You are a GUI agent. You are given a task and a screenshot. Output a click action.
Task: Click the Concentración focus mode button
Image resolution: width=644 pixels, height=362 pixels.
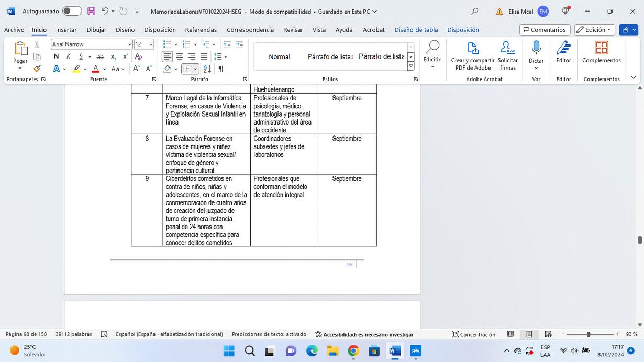(474, 334)
